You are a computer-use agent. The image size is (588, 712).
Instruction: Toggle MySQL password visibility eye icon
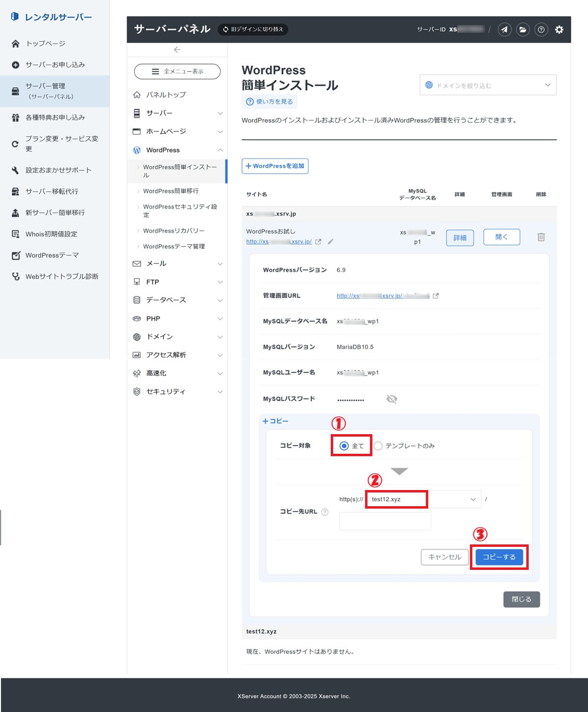point(392,399)
